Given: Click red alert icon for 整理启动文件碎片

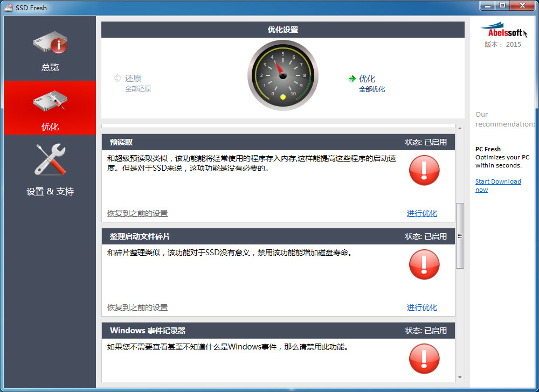Looking at the screenshot, I should click(424, 264).
